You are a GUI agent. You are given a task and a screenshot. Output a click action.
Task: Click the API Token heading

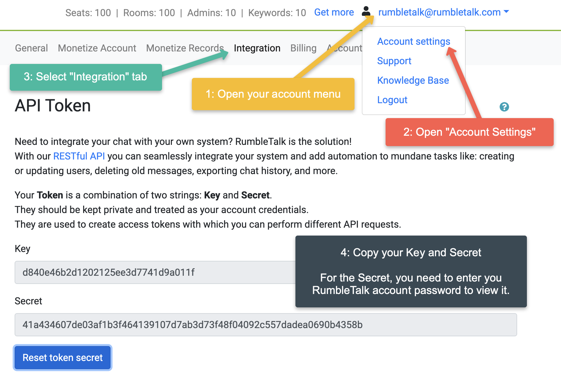[x=53, y=106]
